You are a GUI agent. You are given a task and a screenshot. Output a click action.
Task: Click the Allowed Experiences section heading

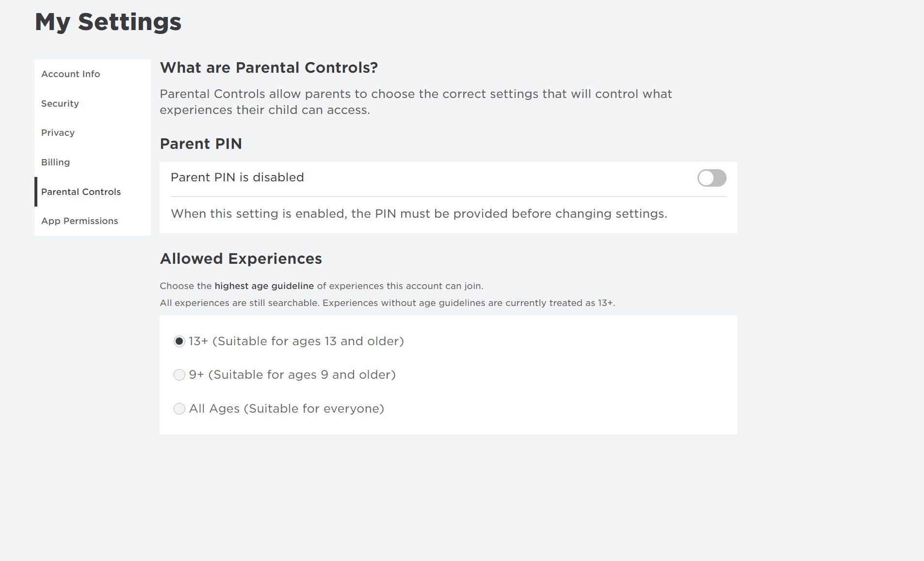pyautogui.click(x=241, y=258)
